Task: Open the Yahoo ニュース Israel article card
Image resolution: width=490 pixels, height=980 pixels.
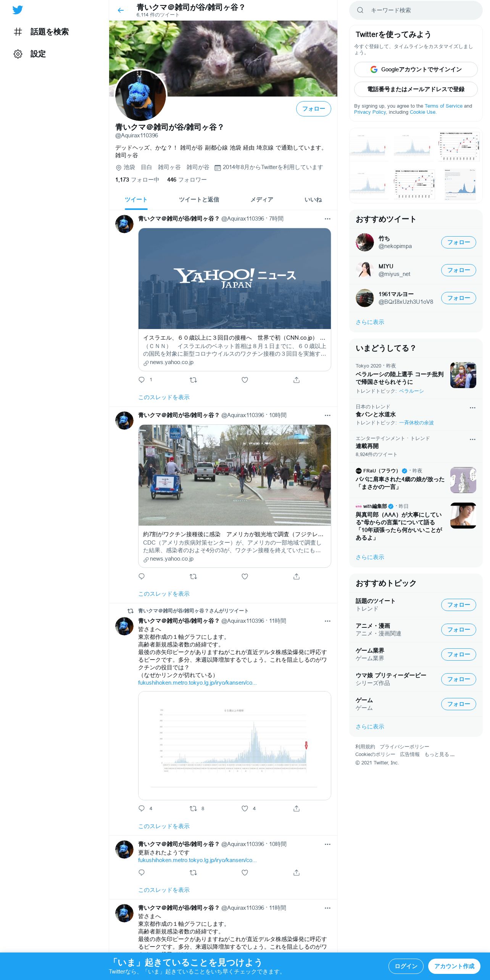Action: tap(234, 300)
